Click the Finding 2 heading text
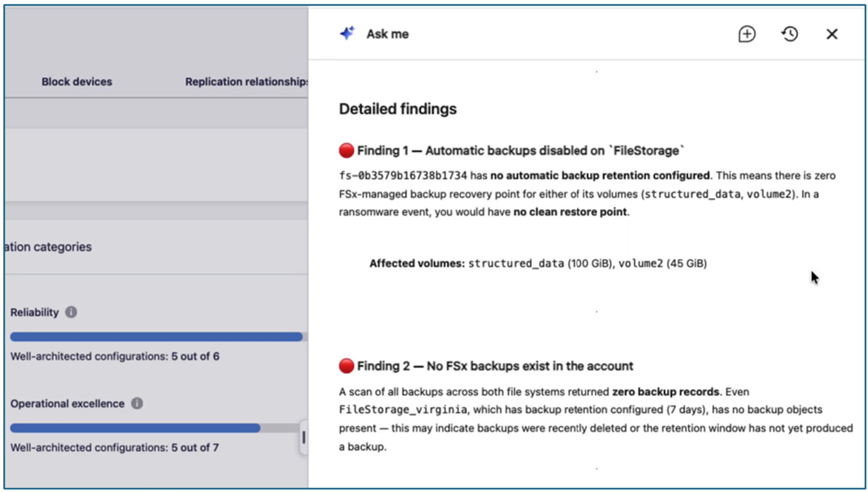 point(495,366)
